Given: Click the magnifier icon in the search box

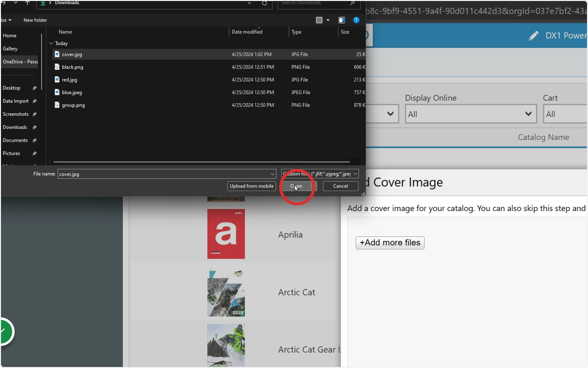Looking at the screenshot, I should 352,3.
